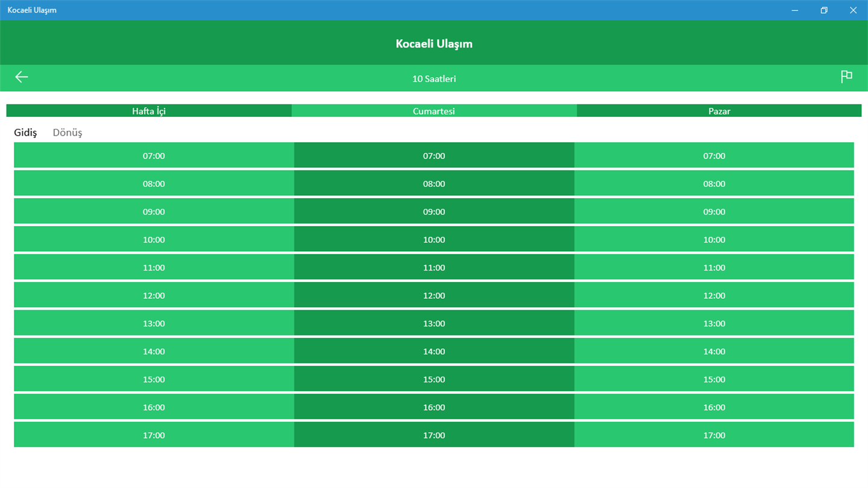This screenshot has height=488, width=868.
Task: Select 17:00 in the Cumartesi column
Action: coord(434,435)
